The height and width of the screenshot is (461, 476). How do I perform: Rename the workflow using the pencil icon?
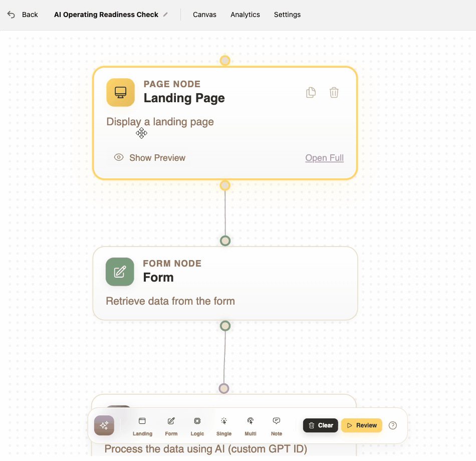pyautogui.click(x=165, y=15)
